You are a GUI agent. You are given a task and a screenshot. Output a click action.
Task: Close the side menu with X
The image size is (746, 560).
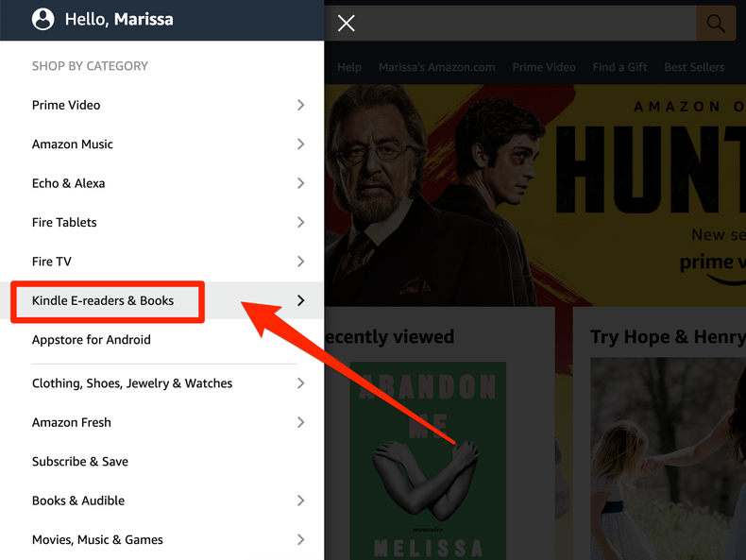(346, 23)
